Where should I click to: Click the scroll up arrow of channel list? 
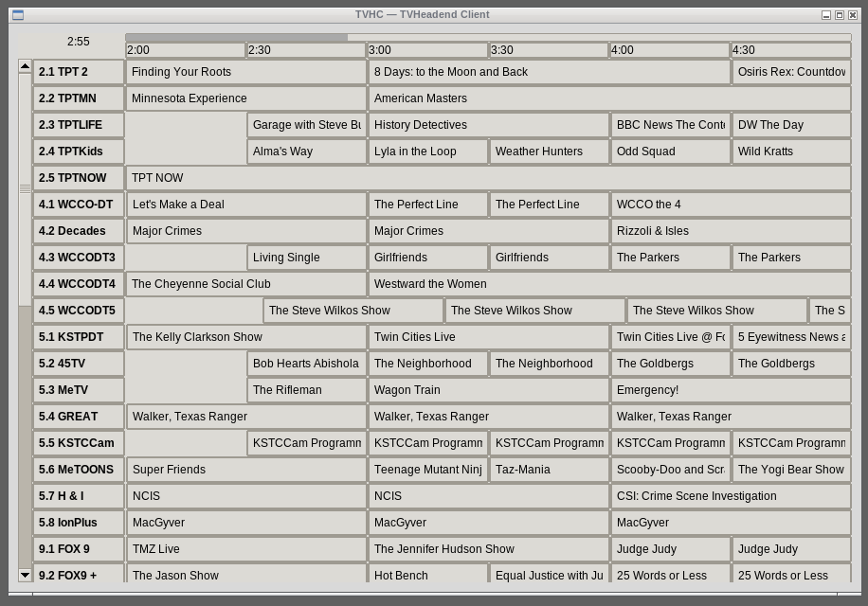[25, 66]
